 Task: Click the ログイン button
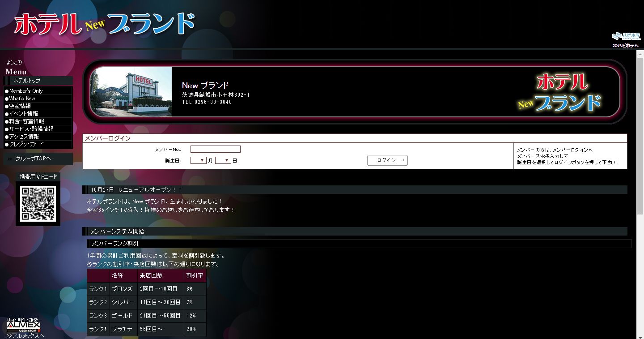[x=387, y=160]
